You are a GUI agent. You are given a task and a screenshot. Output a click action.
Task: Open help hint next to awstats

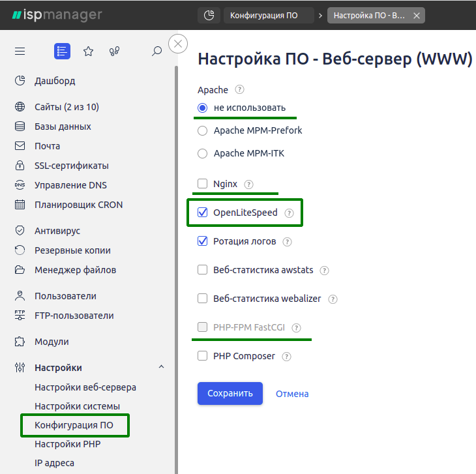point(324,271)
